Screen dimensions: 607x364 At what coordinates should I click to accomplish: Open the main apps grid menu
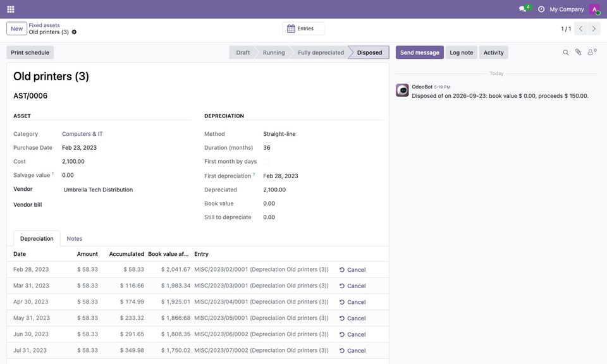[x=11, y=9]
